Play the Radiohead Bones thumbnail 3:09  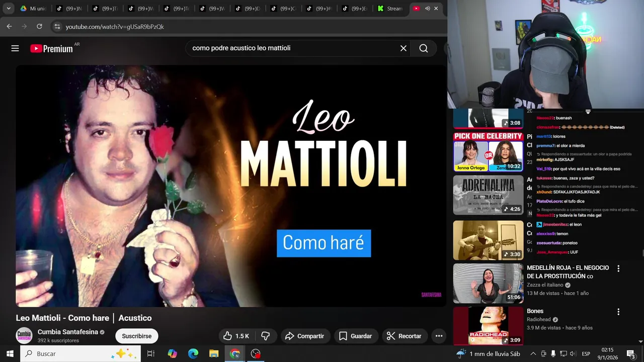click(x=489, y=326)
